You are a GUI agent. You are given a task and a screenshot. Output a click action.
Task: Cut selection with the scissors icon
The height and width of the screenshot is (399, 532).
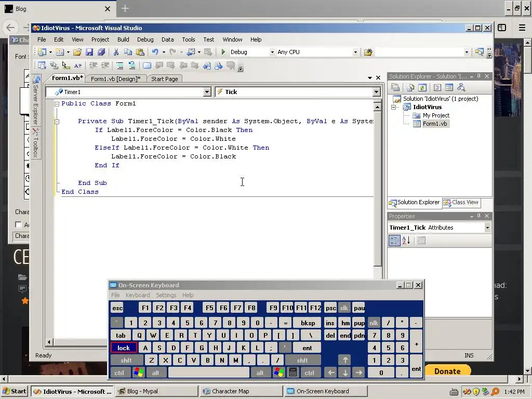click(x=116, y=52)
